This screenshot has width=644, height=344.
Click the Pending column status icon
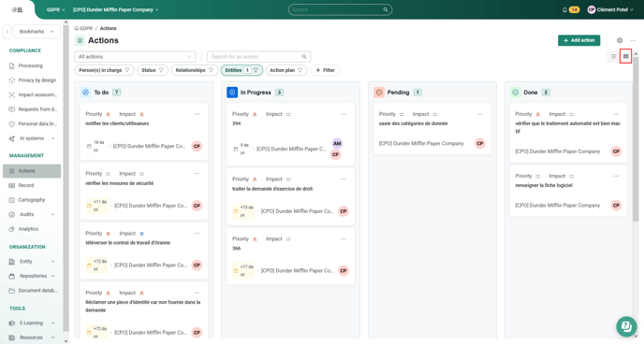click(x=379, y=93)
